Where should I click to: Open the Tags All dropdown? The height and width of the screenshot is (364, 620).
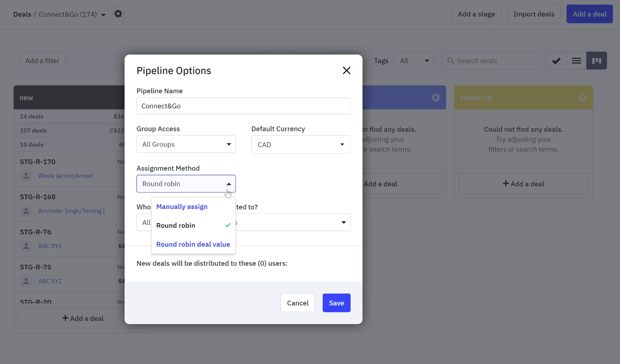[414, 61]
